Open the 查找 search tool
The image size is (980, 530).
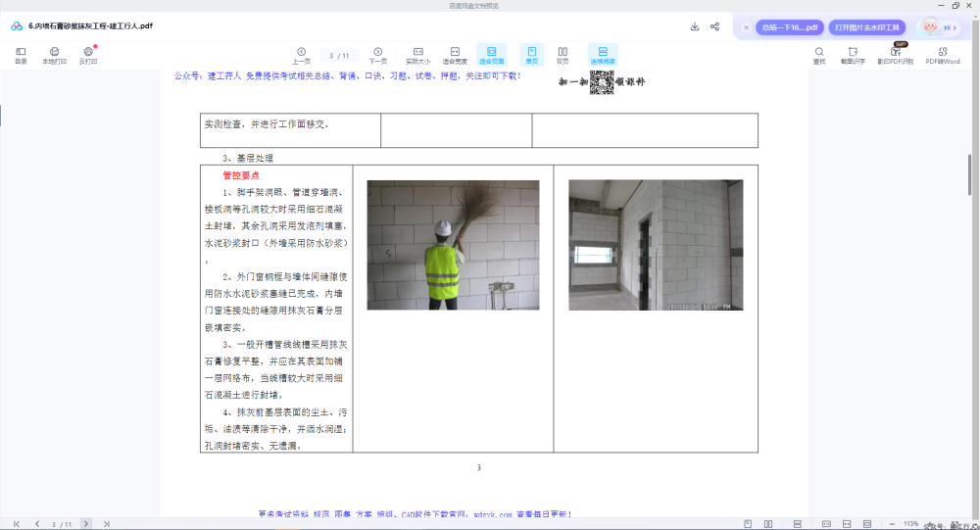tap(818, 55)
